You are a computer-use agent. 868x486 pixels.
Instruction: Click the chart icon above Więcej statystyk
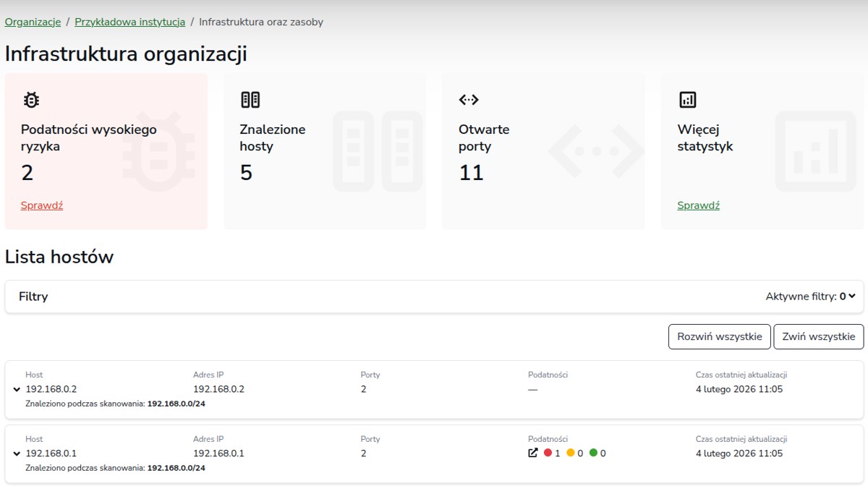(x=687, y=100)
